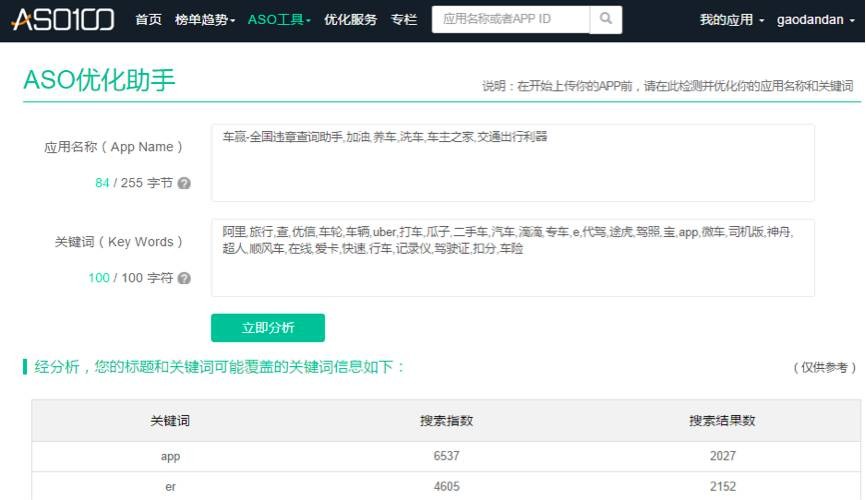Click the 立即分析 button
This screenshot has height=500, width=866.
[x=268, y=328]
